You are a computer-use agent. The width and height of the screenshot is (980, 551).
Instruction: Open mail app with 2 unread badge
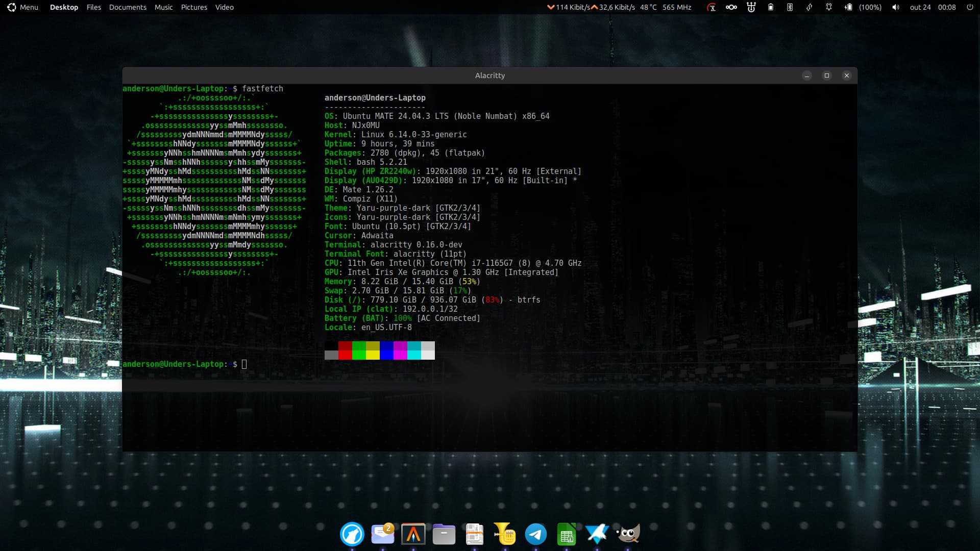[x=382, y=534]
